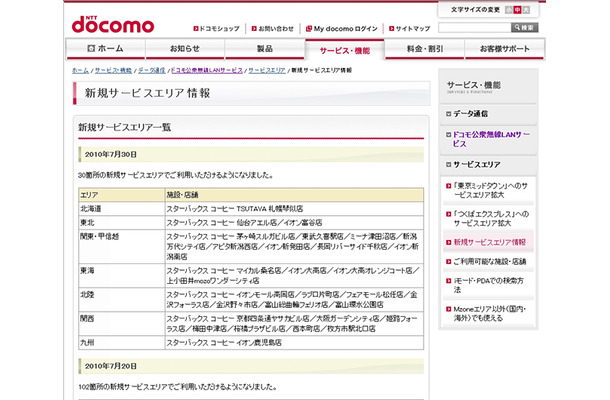Screen dimensions: 610x400
Task: Click the 102箇所の新規サービスエリア sentence
Action: tap(177, 387)
